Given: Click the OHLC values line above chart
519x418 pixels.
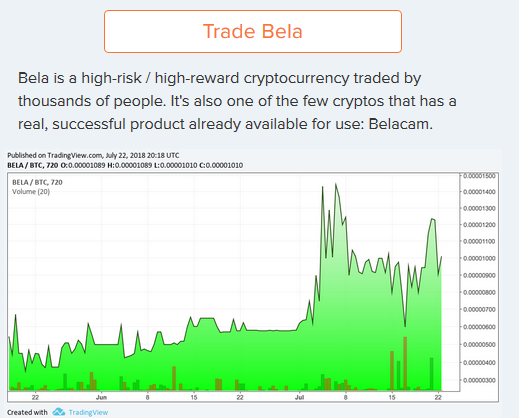Looking at the screenshot, I should 125,165.
